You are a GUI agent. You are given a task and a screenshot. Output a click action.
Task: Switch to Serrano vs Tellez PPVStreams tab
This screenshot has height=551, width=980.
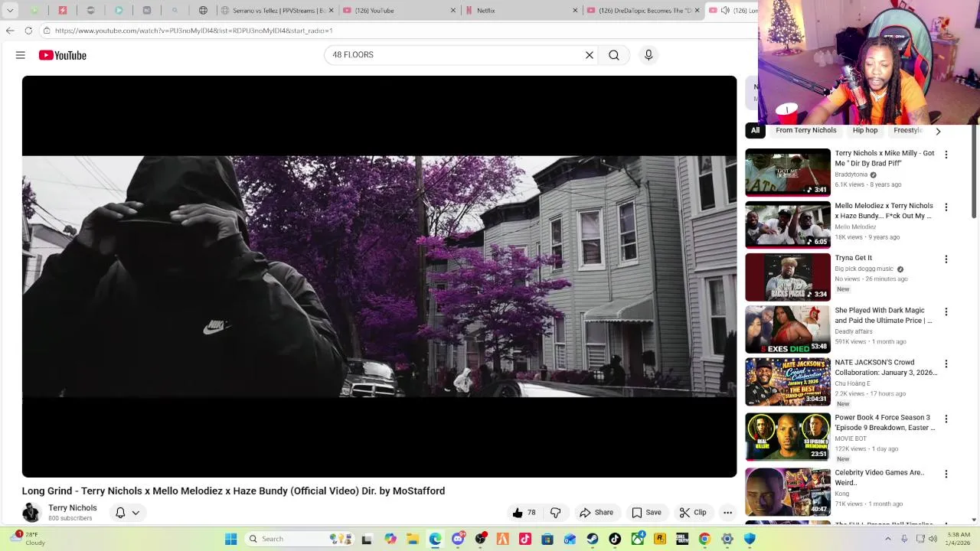[x=276, y=11]
